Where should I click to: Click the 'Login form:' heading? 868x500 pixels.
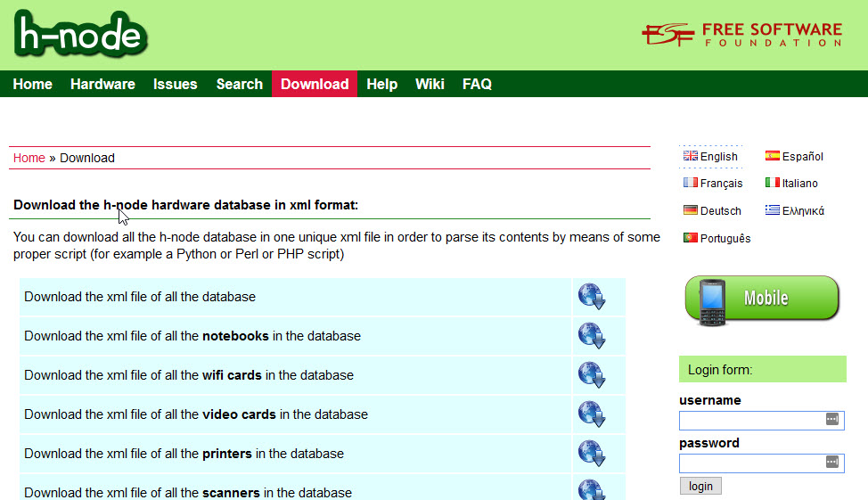pyautogui.click(x=720, y=370)
